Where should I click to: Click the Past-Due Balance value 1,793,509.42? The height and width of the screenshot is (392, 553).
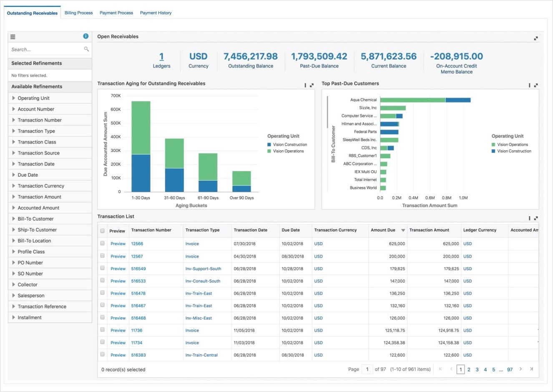(x=319, y=56)
